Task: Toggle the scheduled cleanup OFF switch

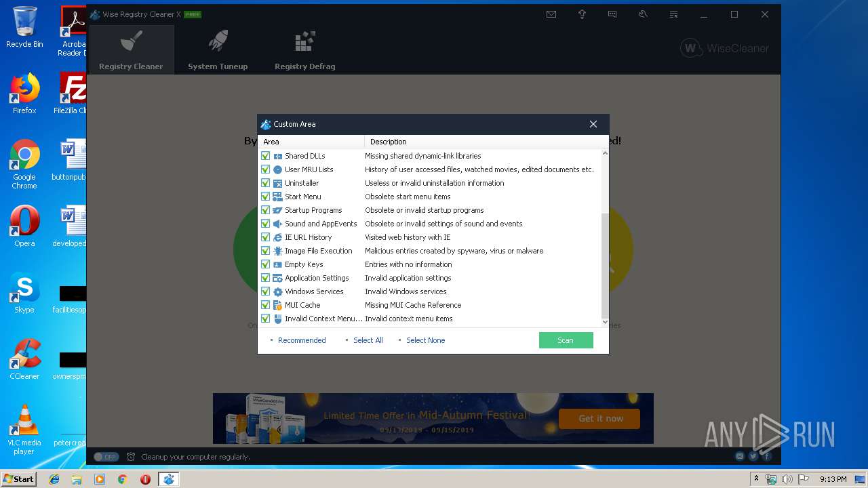Action: [106, 457]
